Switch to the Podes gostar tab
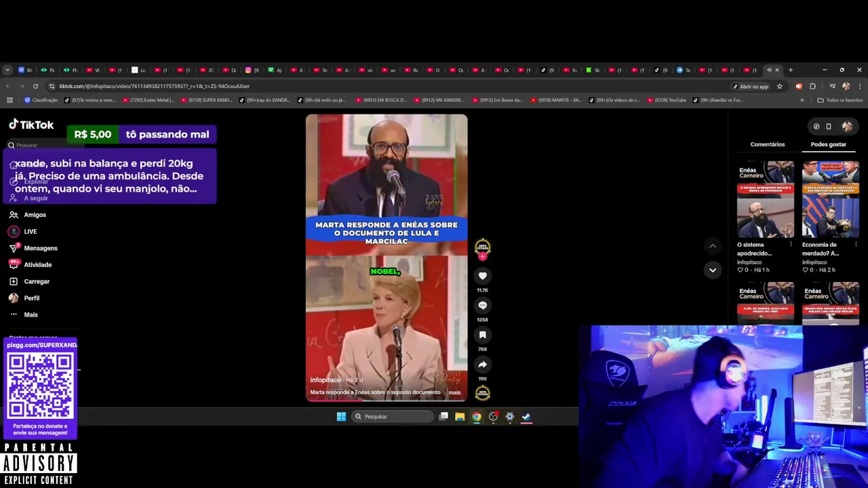 [828, 144]
